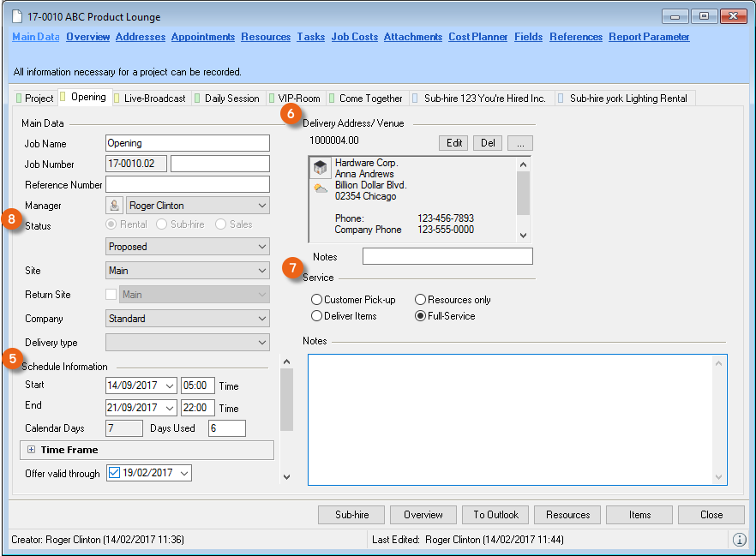Open the Status dropdown showing Proposed
The image size is (756, 556).
[x=187, y=247]
